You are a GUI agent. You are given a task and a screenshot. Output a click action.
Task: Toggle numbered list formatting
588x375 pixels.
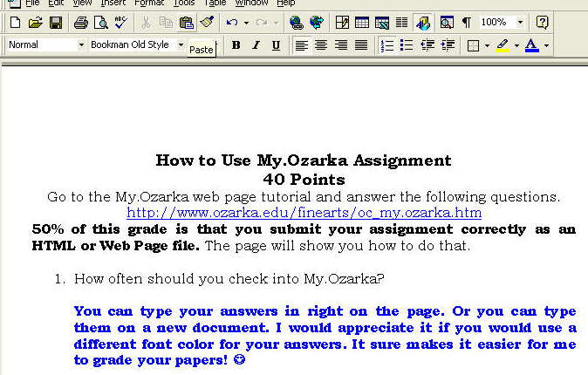387,45
